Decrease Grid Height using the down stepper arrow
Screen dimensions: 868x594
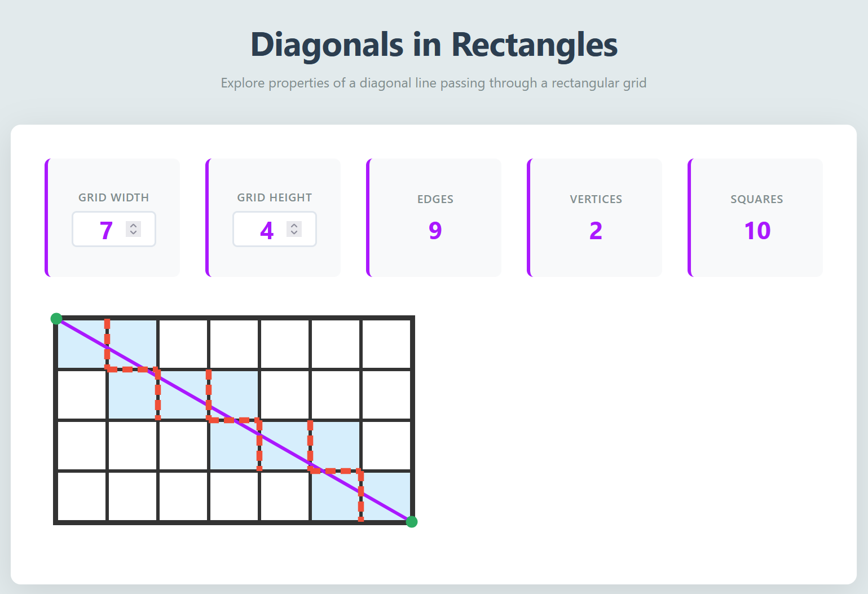click(x=294, y=234)
